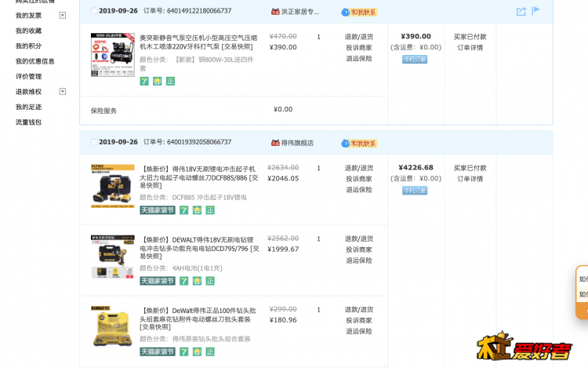Open air compressor product thumbnail
The width and height of the screenshot is (588, 368).
pos(112,55)
